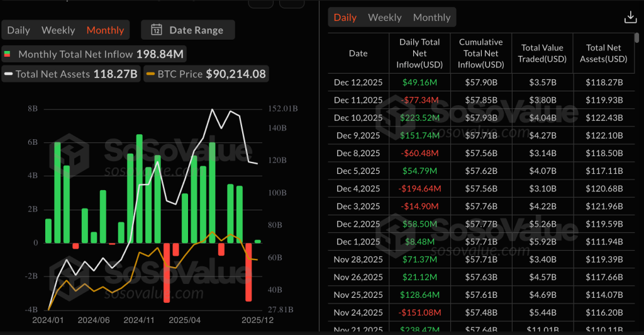Select the chart's Monthly tab
This screenshot has height=335, width=644.
pos(105,30)
